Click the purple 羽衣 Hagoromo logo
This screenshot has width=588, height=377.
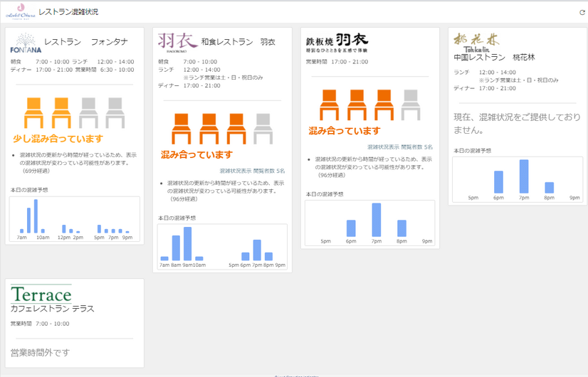point(177,43)
